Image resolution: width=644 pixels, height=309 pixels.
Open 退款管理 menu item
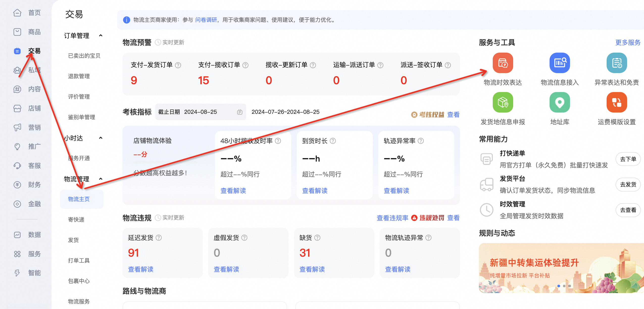click(79, 76)
